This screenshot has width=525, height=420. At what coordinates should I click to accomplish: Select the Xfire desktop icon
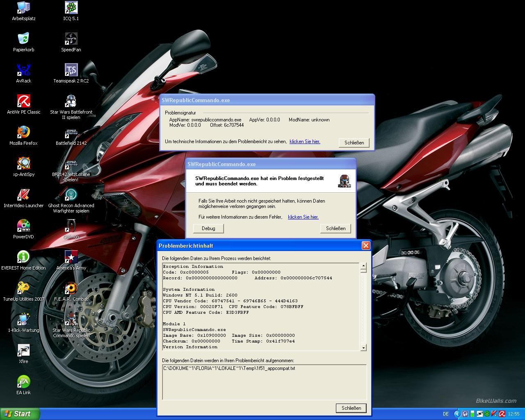point(24,354)
